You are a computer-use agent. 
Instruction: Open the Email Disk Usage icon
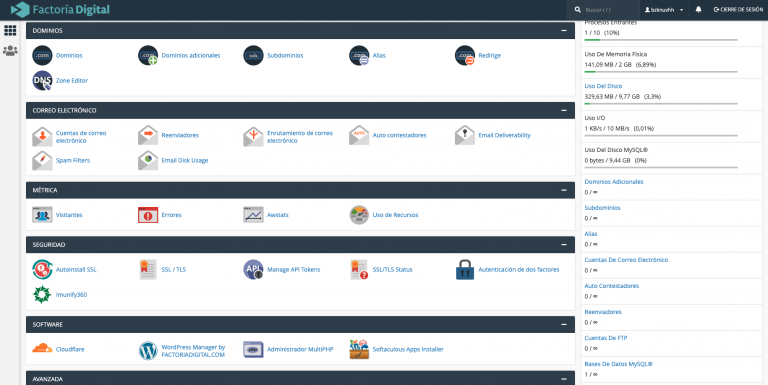coord(148,160)
